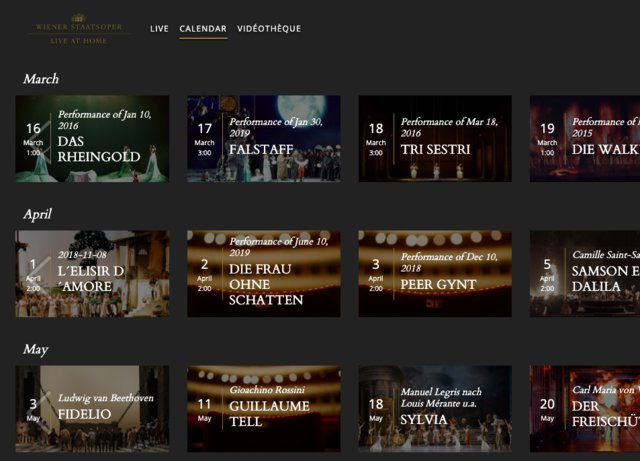The image size is (640, 461).
Task: Open the Peer Gynt performance card
Action: tap(435, 274)
